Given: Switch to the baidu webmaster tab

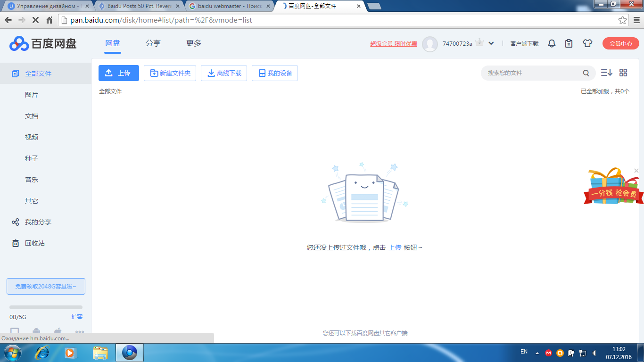Looking at the screenshot, I should click(x=229, y=6).
